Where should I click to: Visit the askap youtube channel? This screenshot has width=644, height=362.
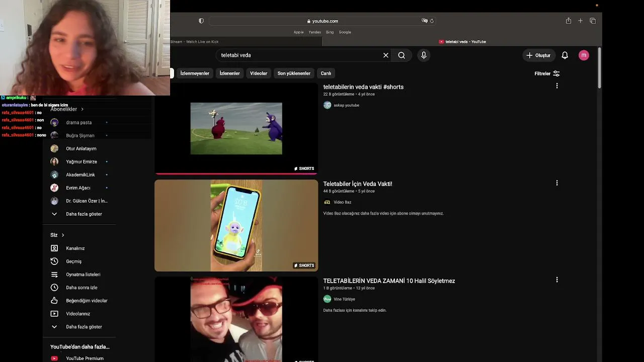point(346,105)
